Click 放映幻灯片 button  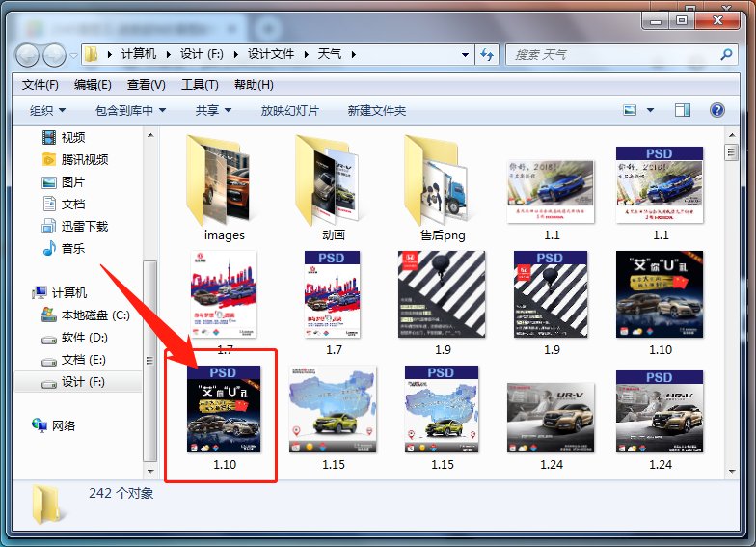[x=289, y=110]
